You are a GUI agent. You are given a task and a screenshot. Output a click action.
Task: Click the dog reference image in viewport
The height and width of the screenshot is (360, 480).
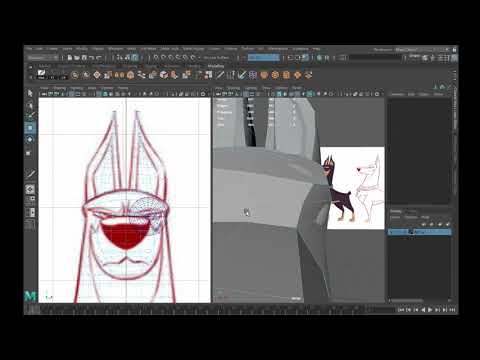coord(352,188)
